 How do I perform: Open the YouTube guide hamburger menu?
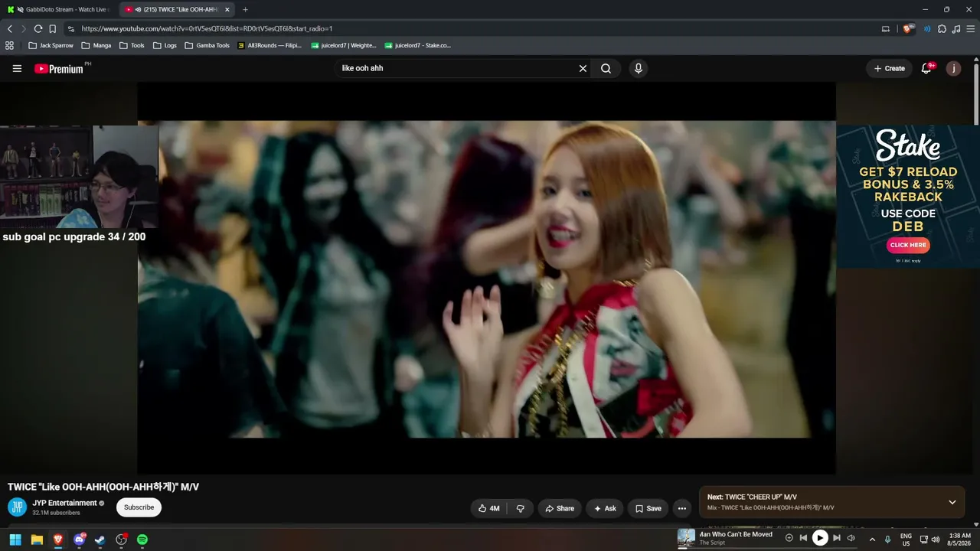coord(17,68)
